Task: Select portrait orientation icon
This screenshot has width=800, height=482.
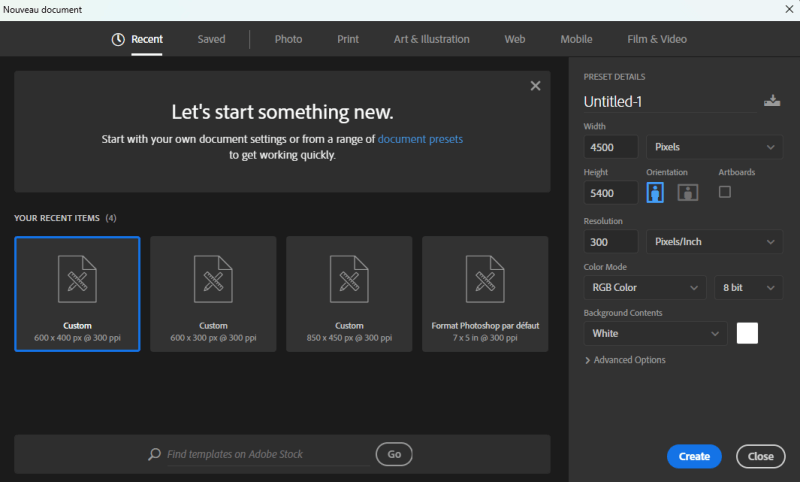Action: pyautogui.click(x=655, y=192)
